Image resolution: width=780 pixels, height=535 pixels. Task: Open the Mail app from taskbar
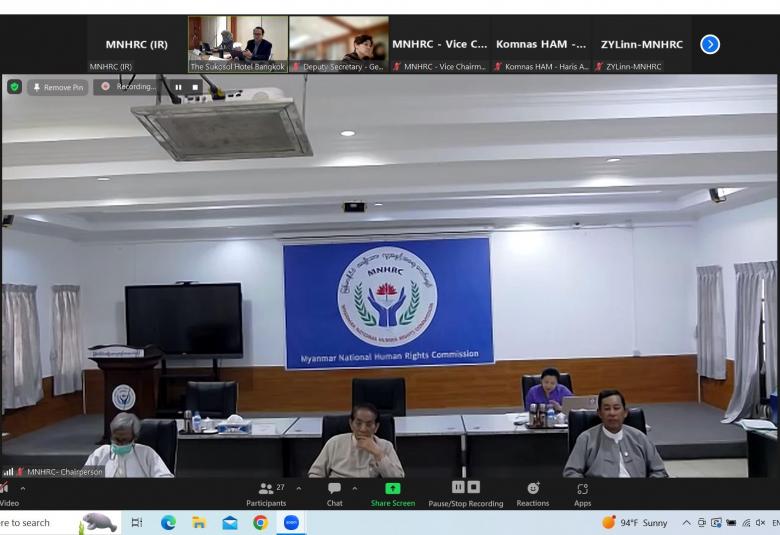[230, 523]
